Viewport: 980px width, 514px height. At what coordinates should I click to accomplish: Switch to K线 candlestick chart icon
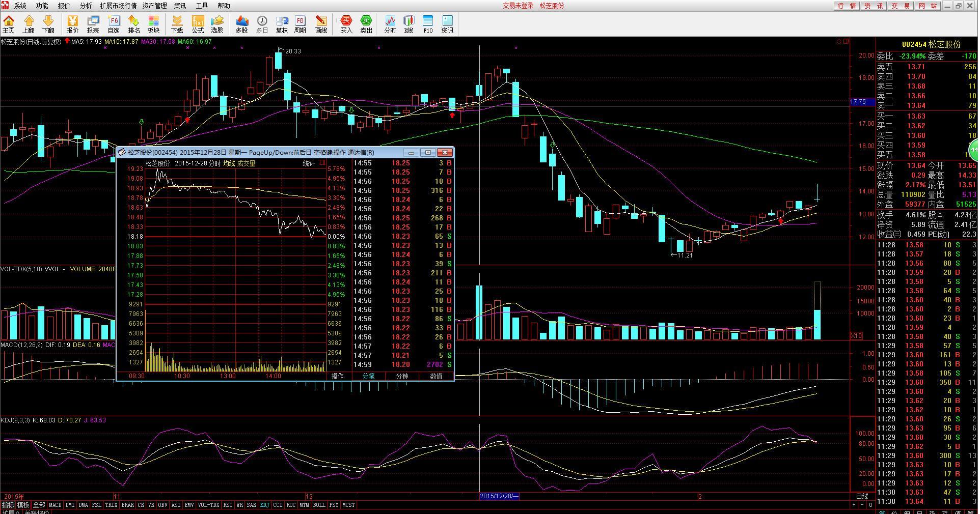[x=409, y=24]
